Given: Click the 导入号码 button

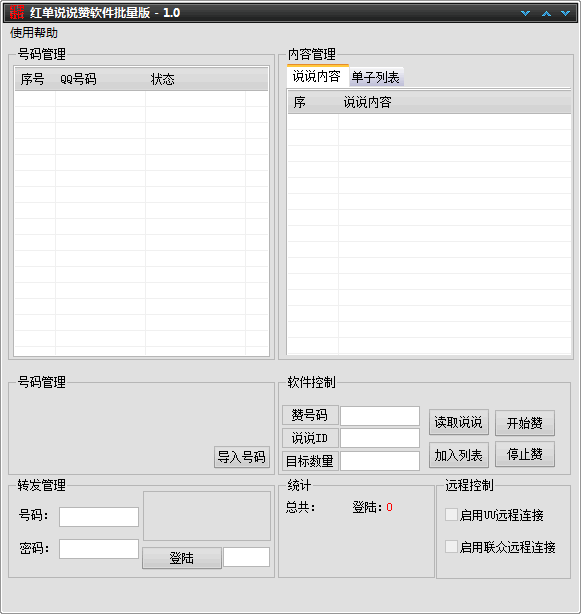Looking at the screenshot, I should click(242, 457).
